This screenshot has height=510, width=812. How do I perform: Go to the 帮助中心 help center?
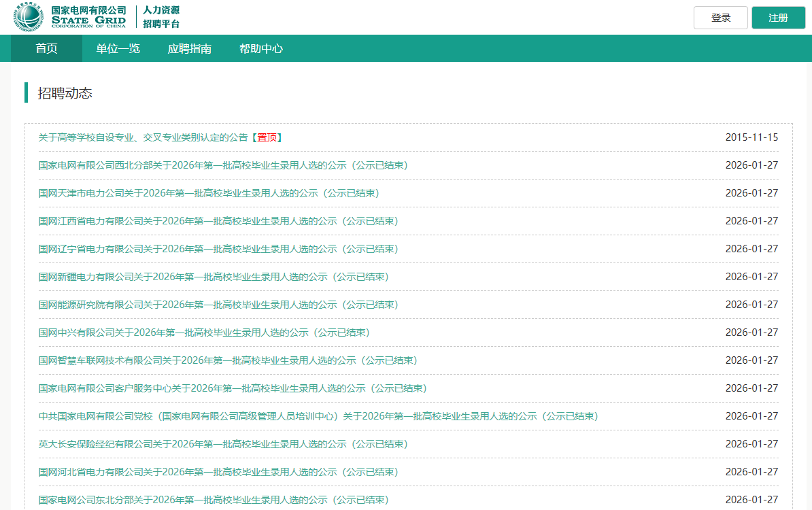[261, 49]
